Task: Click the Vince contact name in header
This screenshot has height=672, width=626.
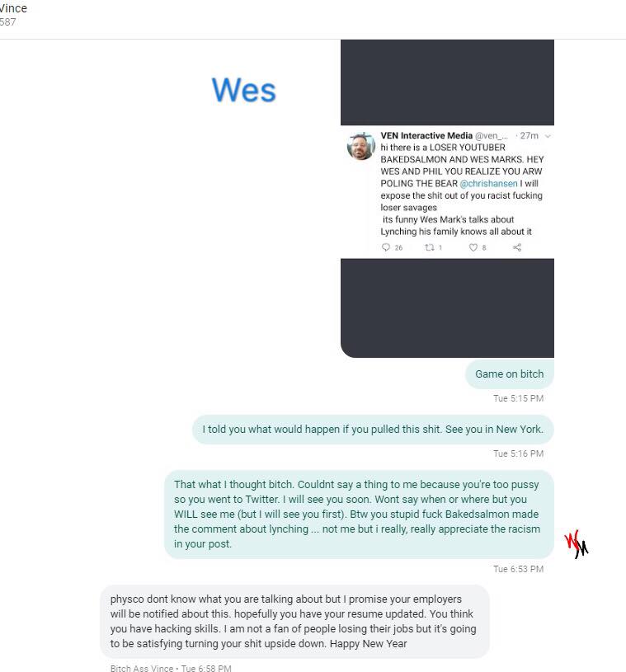Action: tap(13, 8)
